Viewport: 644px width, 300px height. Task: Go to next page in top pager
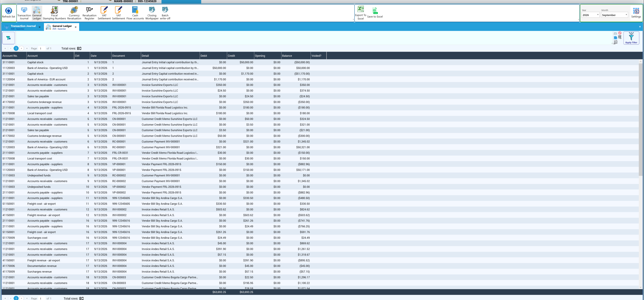pyautogui.click(x=21, y=48)
